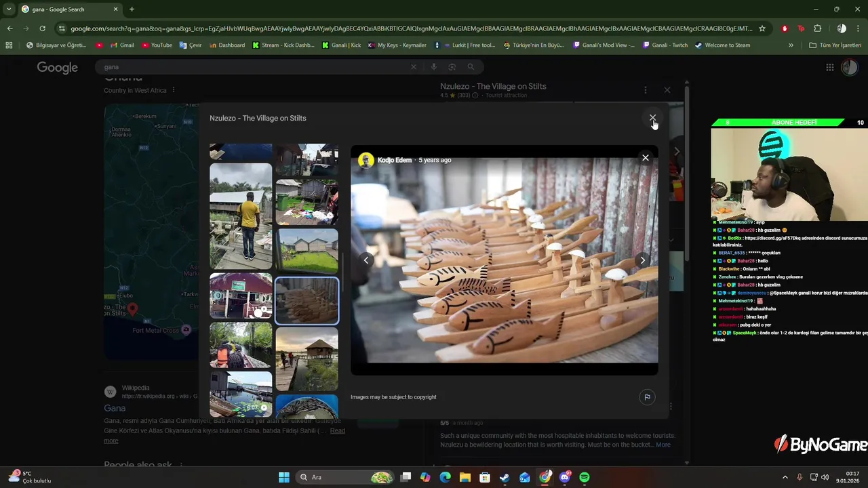This screenshot has height=488, width=868.
Task: Open the Kodjo Edem contributor name link
Action: point(395,160)
